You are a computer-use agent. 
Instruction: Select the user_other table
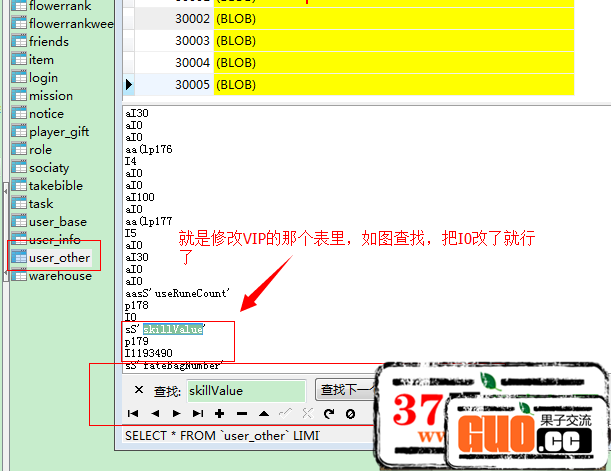(59, 258)
